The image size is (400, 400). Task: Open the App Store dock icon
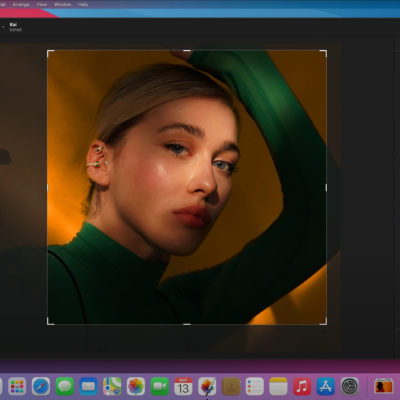click(326, 386)
